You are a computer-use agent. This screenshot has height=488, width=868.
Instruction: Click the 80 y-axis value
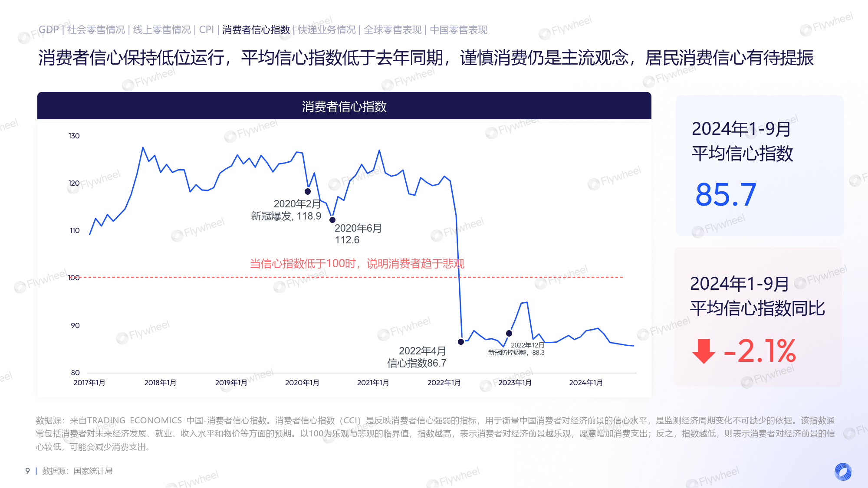(x=75, y=373)
